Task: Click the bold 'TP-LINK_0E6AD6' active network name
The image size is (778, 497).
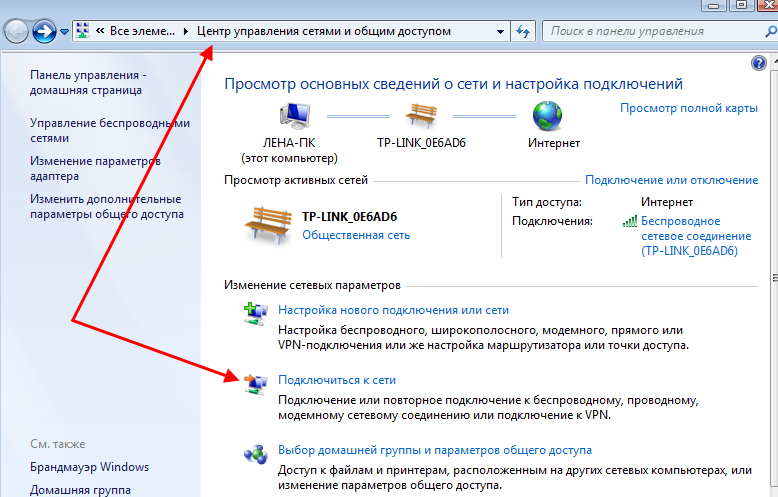Action: pyautogui.click(x=350, y=217)
